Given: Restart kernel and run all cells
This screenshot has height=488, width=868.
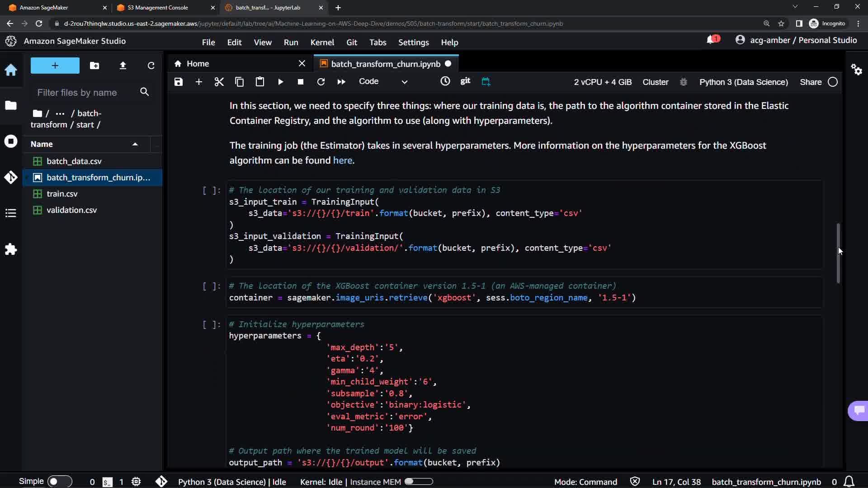Looking at the screenshot, I should click(341, 82).
